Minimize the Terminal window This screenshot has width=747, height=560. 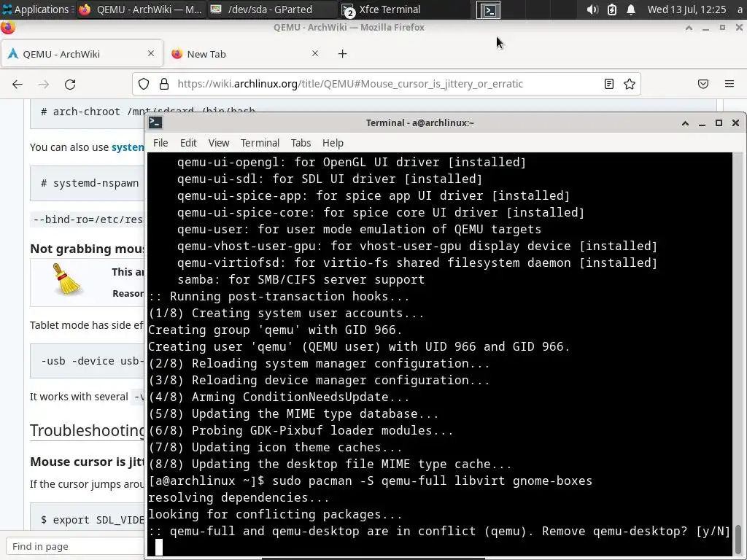702,122
